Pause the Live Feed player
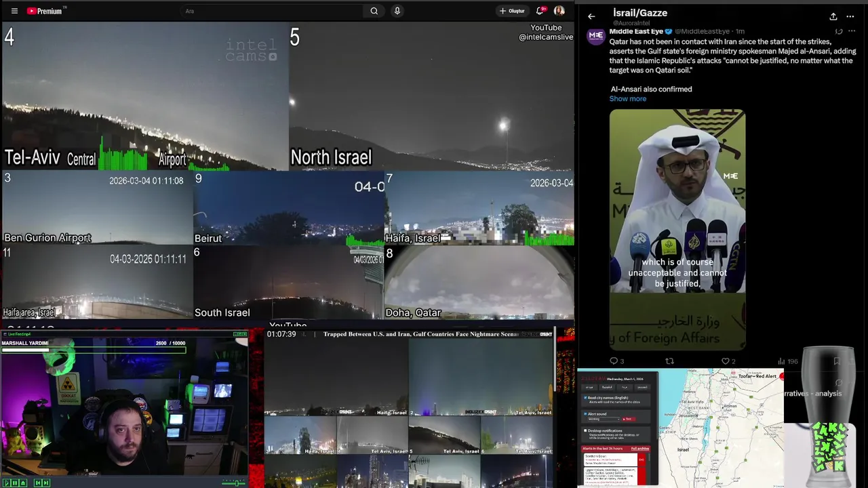The image size is (868, 488). (x=15, y=483)
